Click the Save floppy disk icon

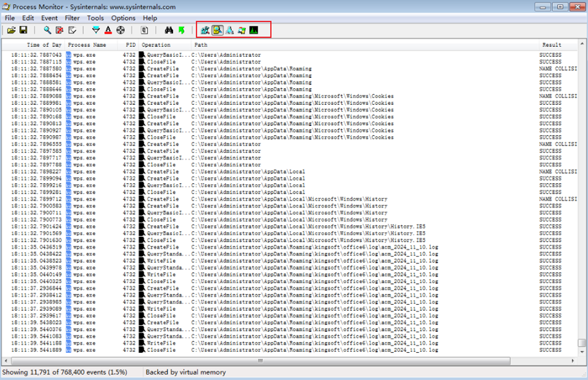click(x=23, y=30)
